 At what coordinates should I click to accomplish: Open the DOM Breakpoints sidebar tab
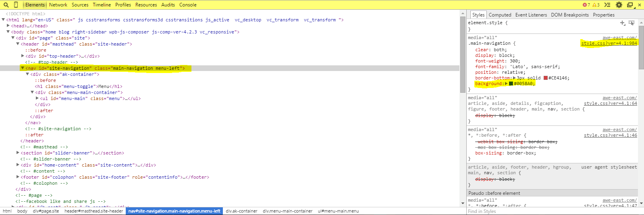tap(570, 15)
